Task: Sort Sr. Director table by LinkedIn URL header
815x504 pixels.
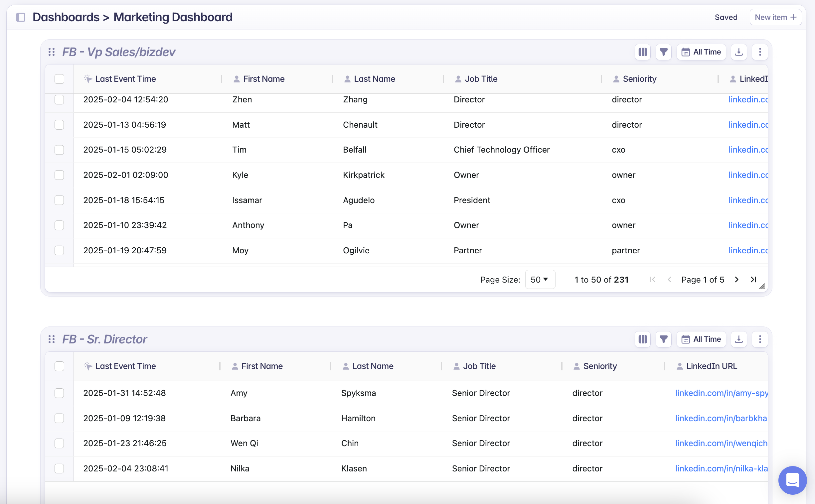Action: click(712, 366)
